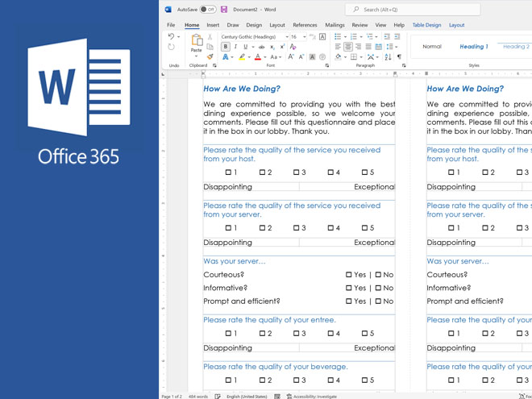The image size is (532, 399).
Task: Click the text highlight color button
Action: (x=241, y=57)
